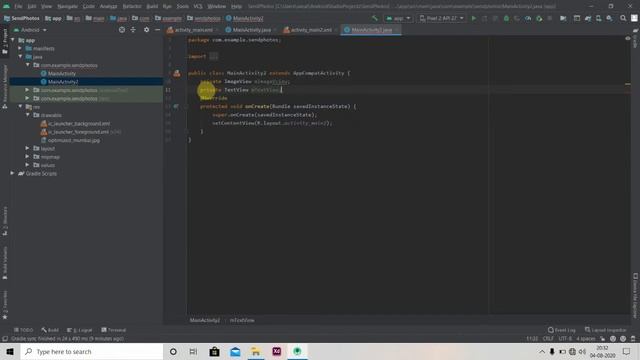Select MainActivity in the project tree
The width and height of the screenshot is (640, 360).
[62, 73]
